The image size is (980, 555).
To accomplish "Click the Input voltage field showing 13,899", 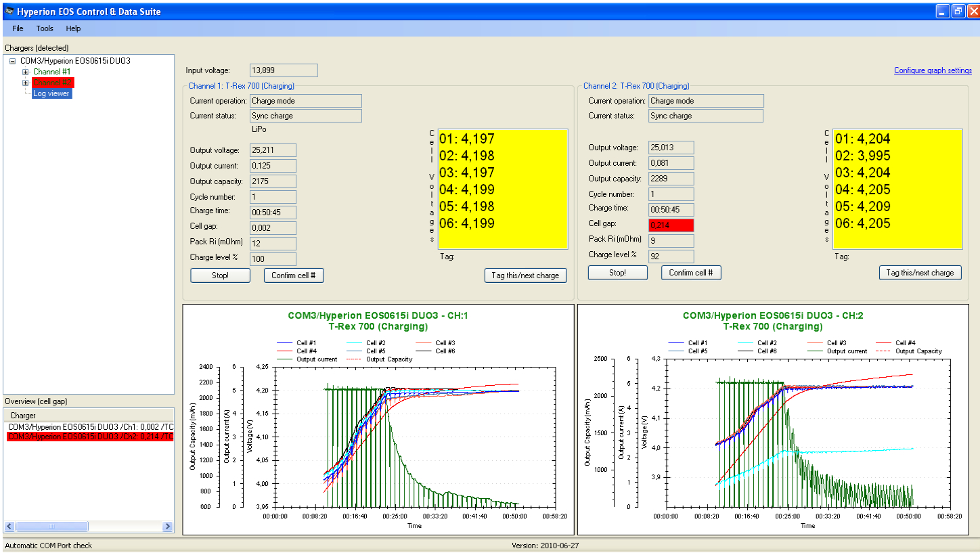I will pyautogui.click(x=284, y=70).
